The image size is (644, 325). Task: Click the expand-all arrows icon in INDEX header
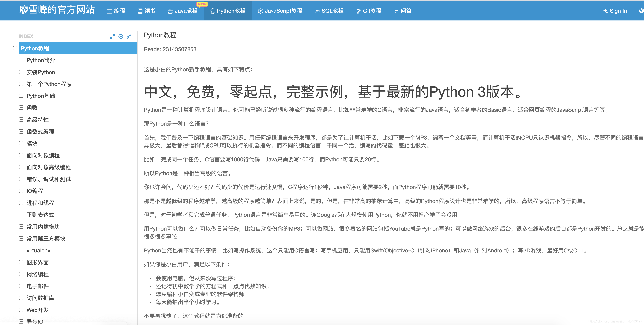[112, 36]
